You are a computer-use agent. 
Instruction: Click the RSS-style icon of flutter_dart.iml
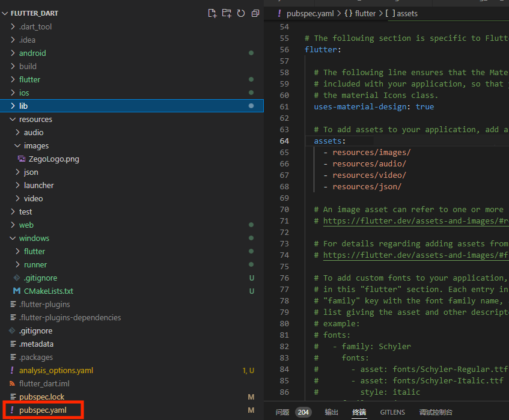click(13, 383)
